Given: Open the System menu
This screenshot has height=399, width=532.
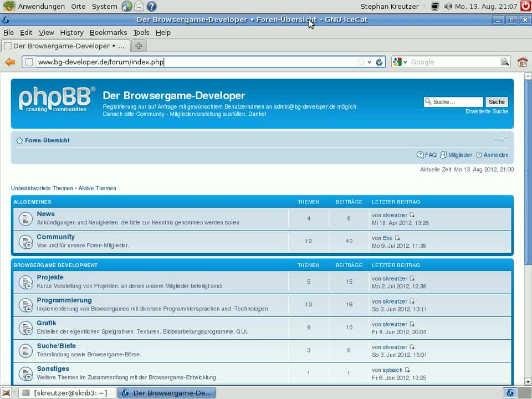Looking at the screenshot, I should click(x=105, y=7).
